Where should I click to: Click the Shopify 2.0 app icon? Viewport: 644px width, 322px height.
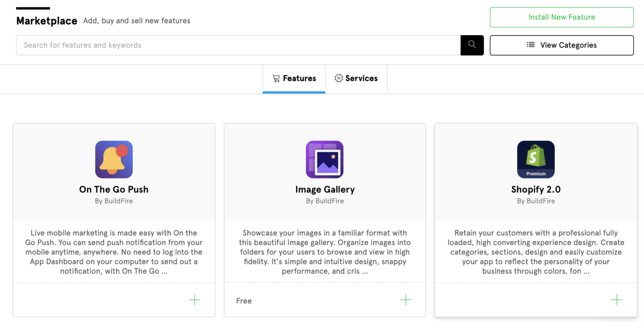pyautogui.click(x=536, y=159)
